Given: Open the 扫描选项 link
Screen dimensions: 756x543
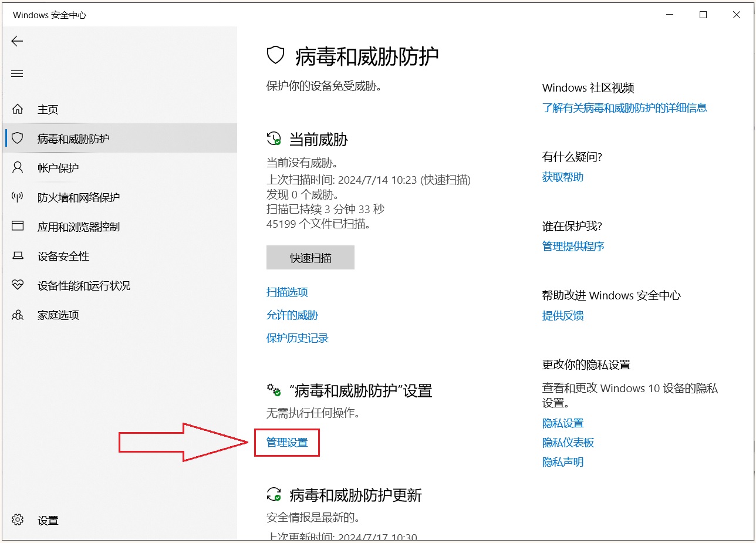Looking at the screenshot, I should [x=287, y=292].
